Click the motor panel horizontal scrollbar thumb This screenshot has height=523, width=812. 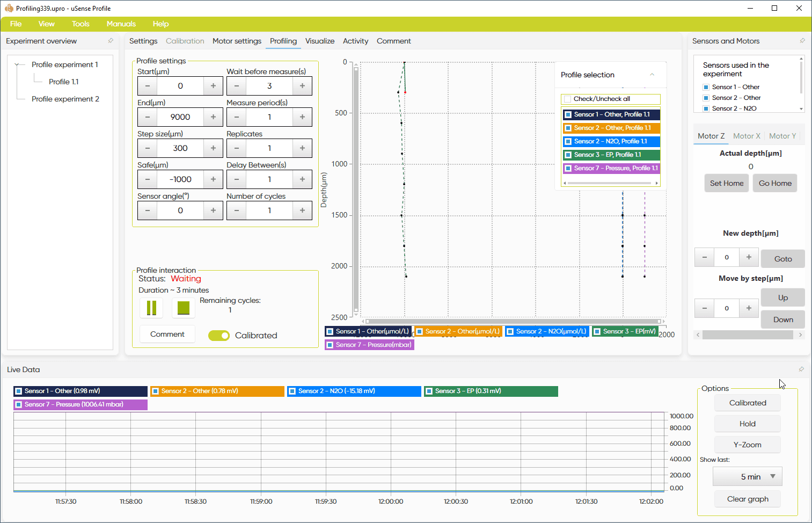[748, 335]
